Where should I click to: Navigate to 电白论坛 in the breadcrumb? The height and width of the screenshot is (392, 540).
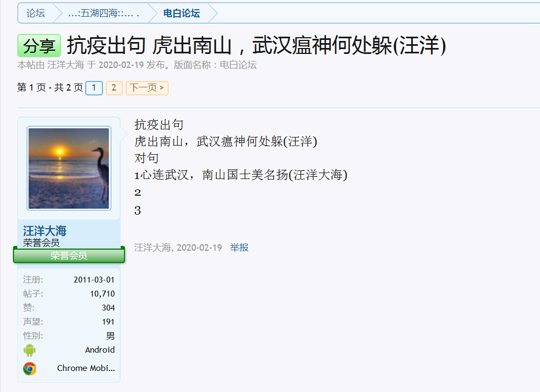181,13
